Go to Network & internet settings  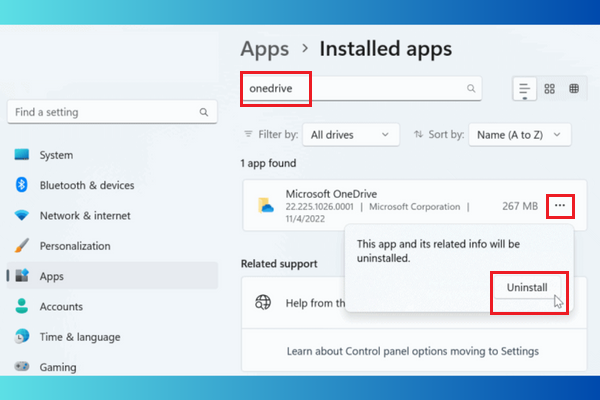[x=112, y=215]
